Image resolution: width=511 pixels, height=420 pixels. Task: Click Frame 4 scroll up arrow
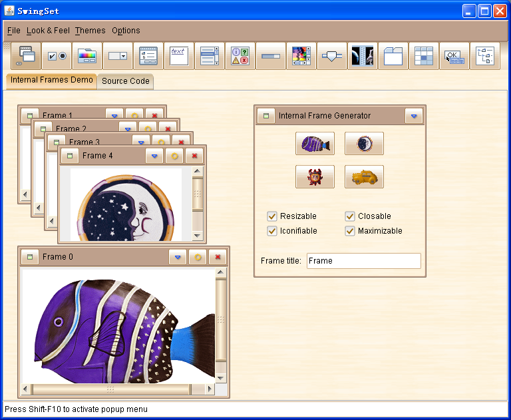click(x=198, y=171)
